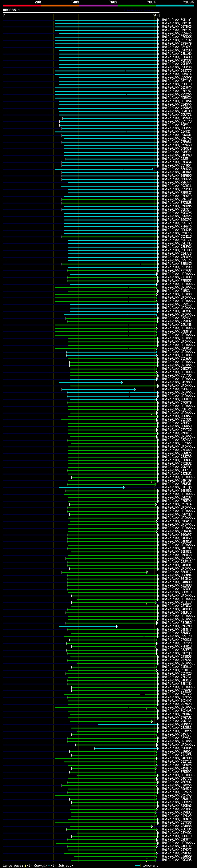Select the UniRef100_B7E4S4 label
This screenshot has width=197, height=868.
pyautogui.click(x=177, y=162)
